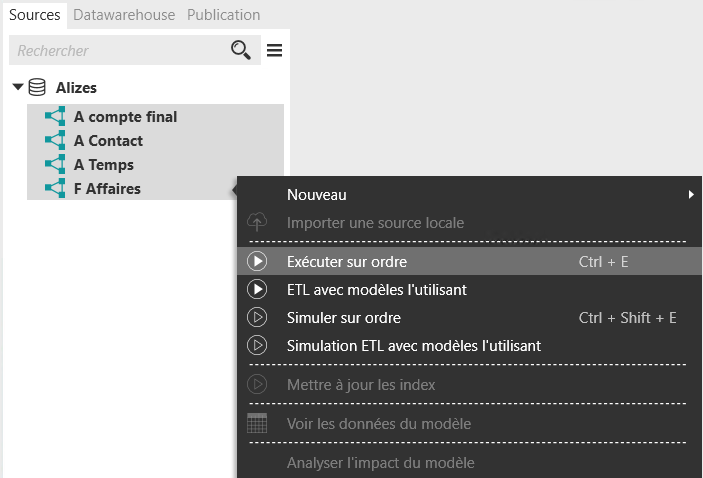Choose Simulation ETL avec modèles l'utilisant

point(413,346)
